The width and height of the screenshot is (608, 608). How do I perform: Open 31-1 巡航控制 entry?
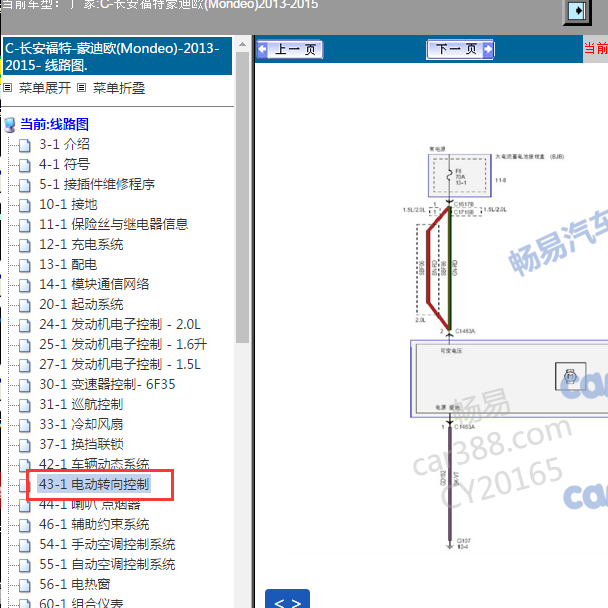[81, 404]
